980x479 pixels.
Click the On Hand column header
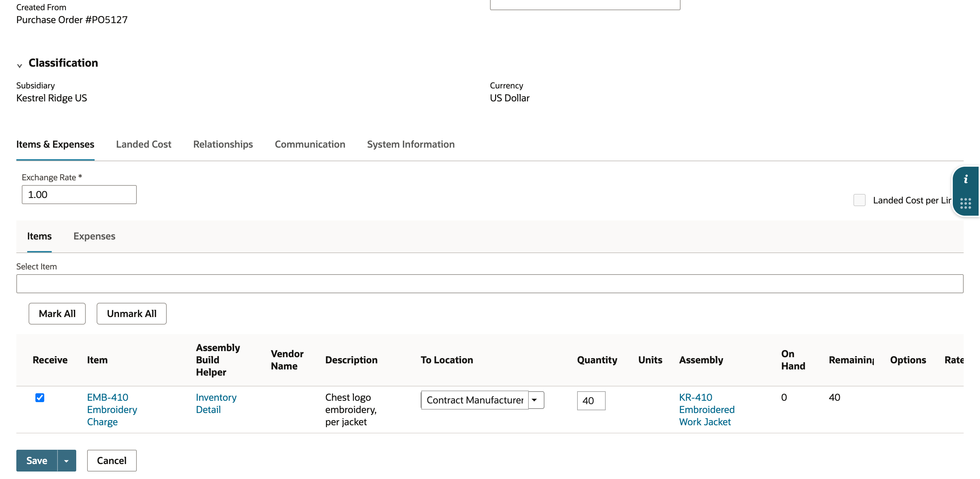point(793,360)
